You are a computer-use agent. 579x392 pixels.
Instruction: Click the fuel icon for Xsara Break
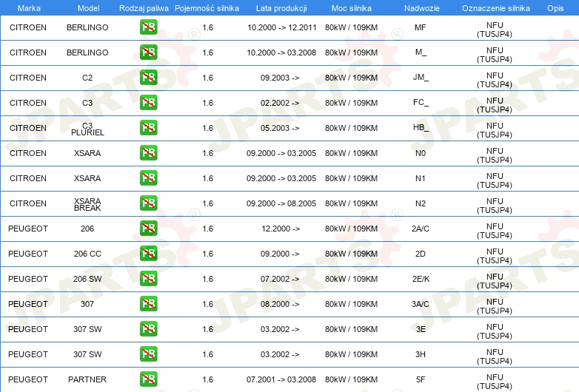pos(148,203)
